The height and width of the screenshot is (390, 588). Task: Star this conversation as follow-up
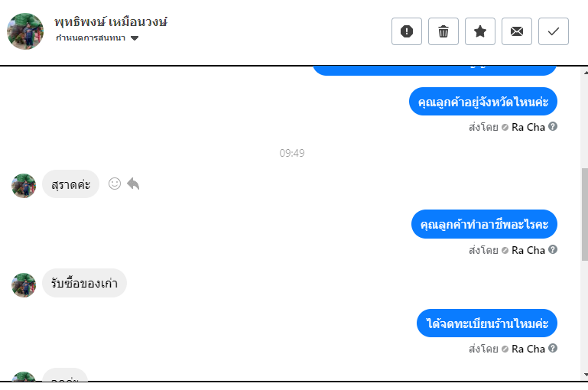(x=480, y=31)
